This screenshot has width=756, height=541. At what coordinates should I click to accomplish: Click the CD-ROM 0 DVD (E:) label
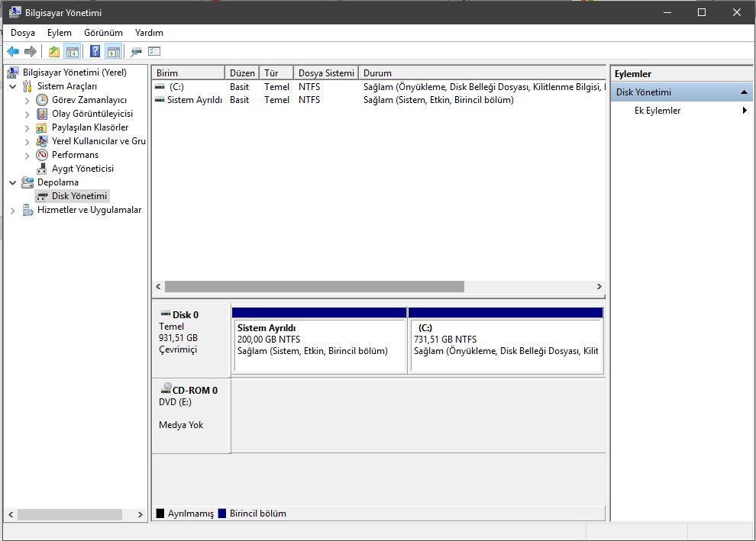pyautogui.click(x=191, y=415)
